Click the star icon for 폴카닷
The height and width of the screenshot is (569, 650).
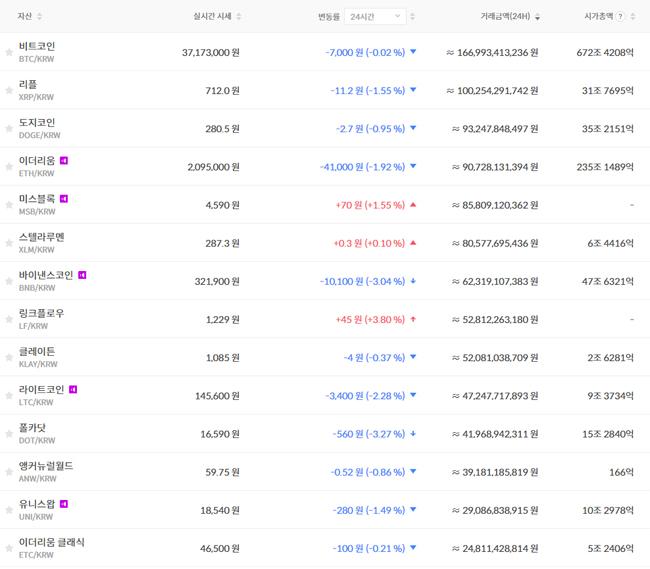click(x=9, y=433)
